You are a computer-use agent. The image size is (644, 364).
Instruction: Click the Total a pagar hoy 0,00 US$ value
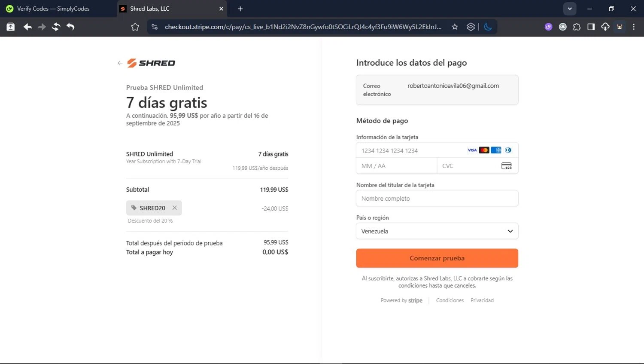coord(275,252)
